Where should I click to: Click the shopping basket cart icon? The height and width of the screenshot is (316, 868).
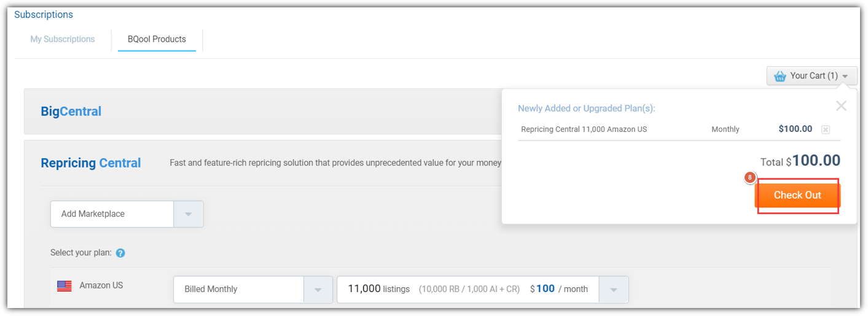click(780, 76)
